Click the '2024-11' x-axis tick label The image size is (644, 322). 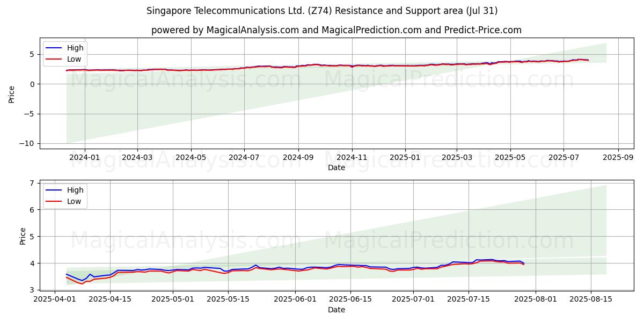pos(352,157)
